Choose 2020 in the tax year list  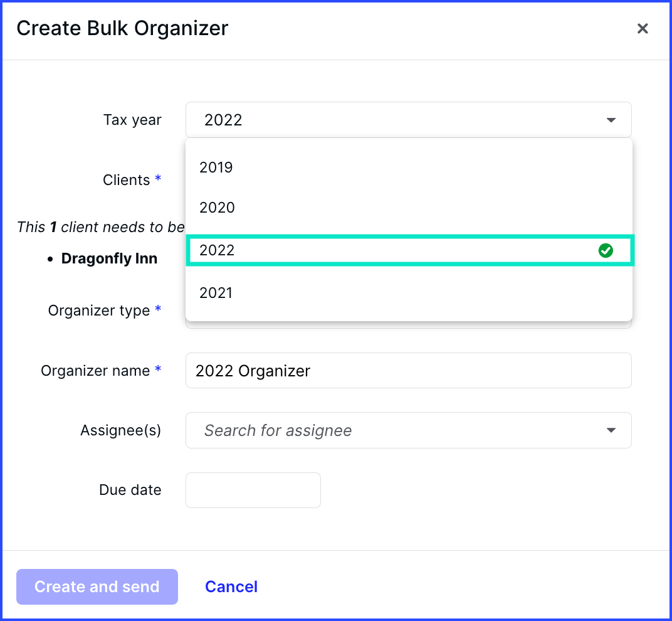point(409,208)
